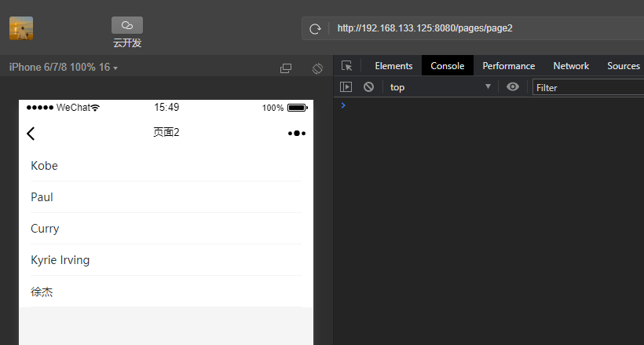Select the 徐杰 list item
The height and width of the screenshot is (345, 644).
coord(166,292)
